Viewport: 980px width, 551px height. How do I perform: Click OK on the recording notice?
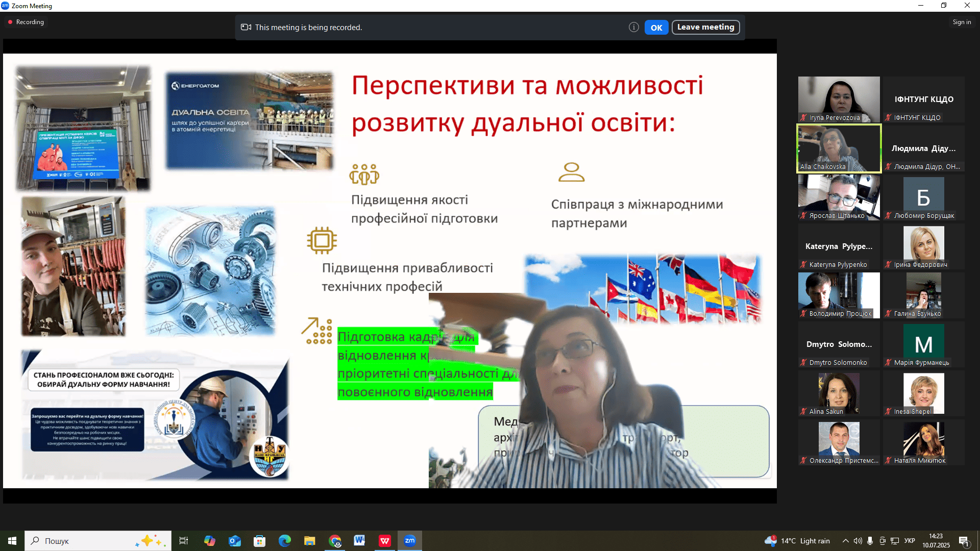pos(656,28)
